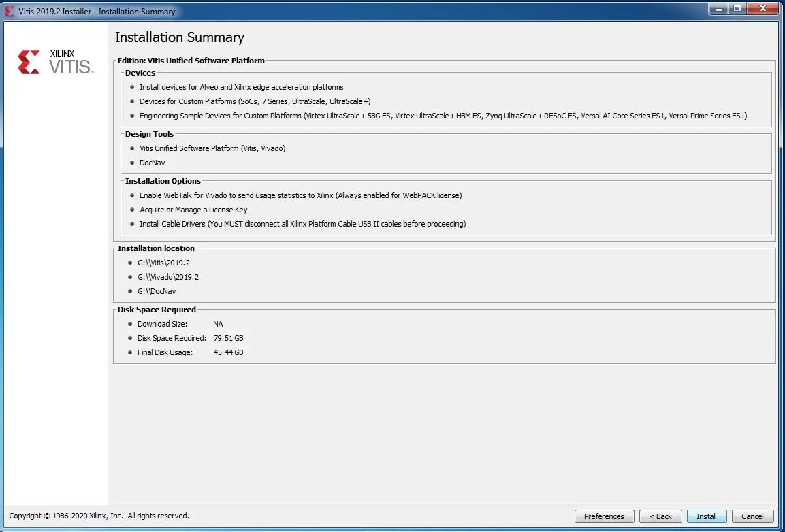Image resolution: width=785 pixels, height=532 pixels.
Task: Click the Xilinx Vitis logo
Action: click(55, 62)
